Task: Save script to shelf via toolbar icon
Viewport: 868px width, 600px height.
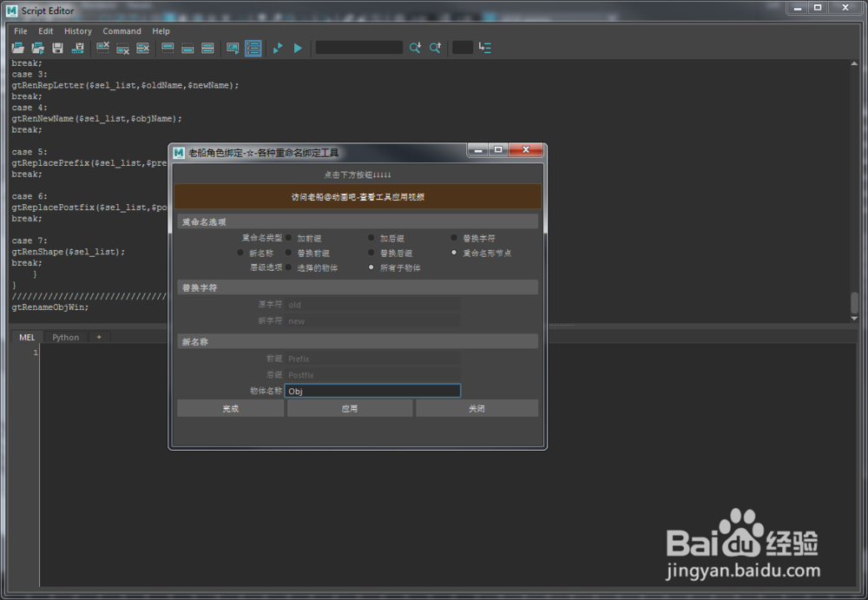Action: click(x=78, y=48)
